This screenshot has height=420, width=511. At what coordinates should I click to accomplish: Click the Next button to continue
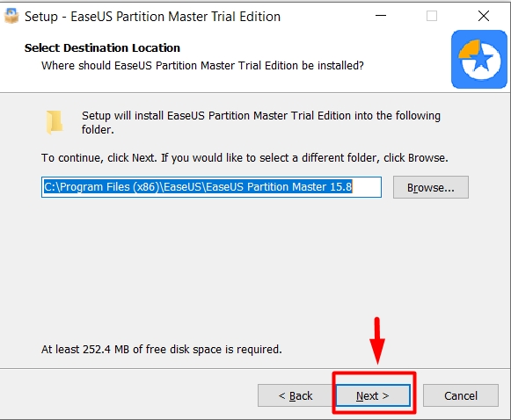(373, 395)
